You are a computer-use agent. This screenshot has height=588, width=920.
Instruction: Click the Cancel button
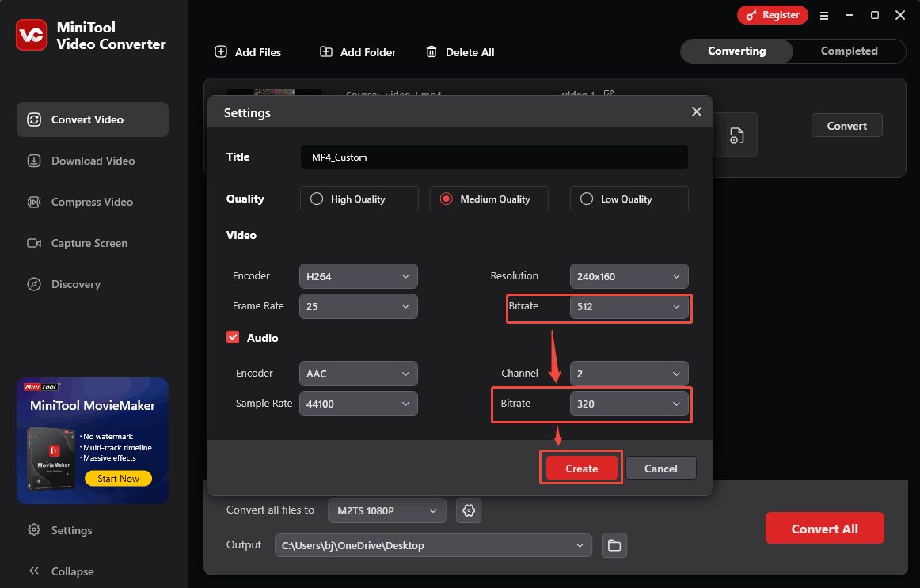pyautogui.click(x=660, y=469)
